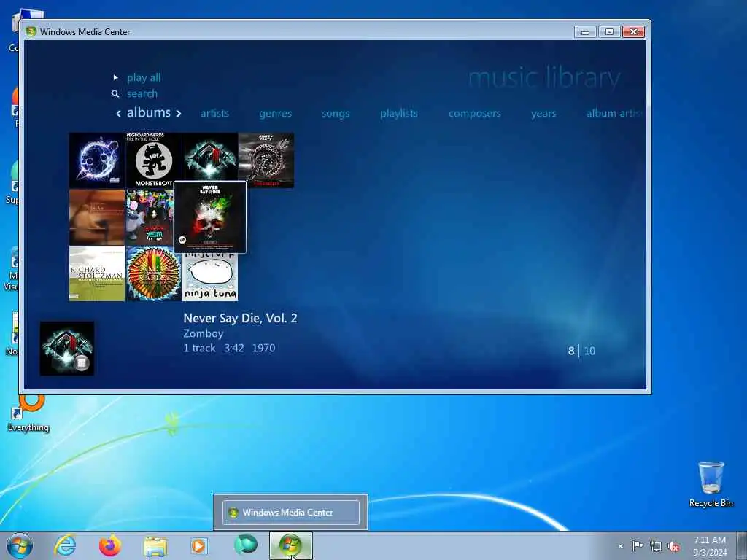
Task: Open the highlighted Never Say Die album
Action: coord(210,217)
